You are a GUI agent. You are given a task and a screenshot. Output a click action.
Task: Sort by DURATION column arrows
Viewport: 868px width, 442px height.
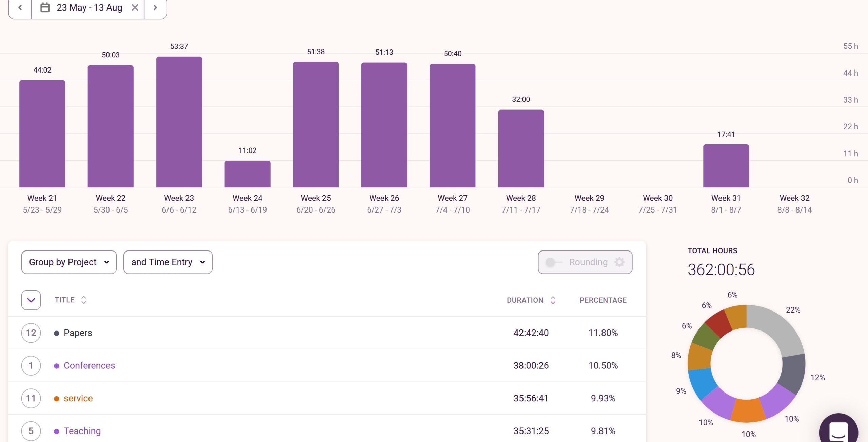tap(553, 300)
